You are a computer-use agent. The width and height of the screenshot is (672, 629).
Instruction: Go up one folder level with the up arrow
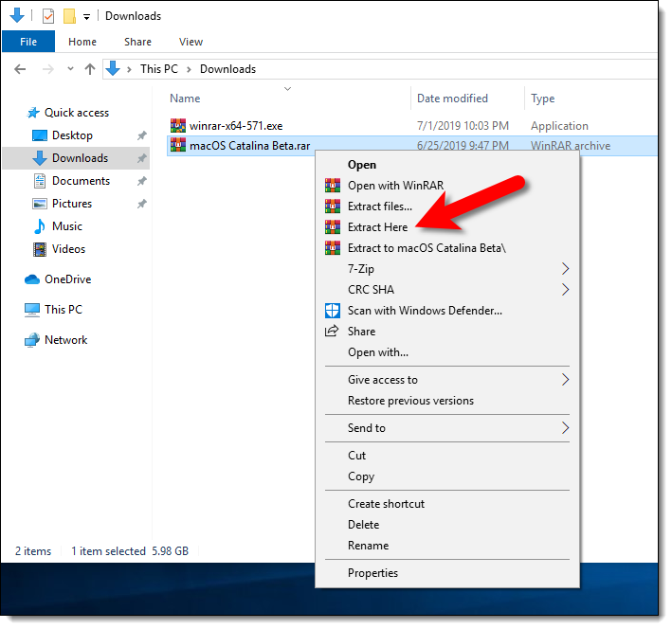pyautogui.click(x=90, y=69)
